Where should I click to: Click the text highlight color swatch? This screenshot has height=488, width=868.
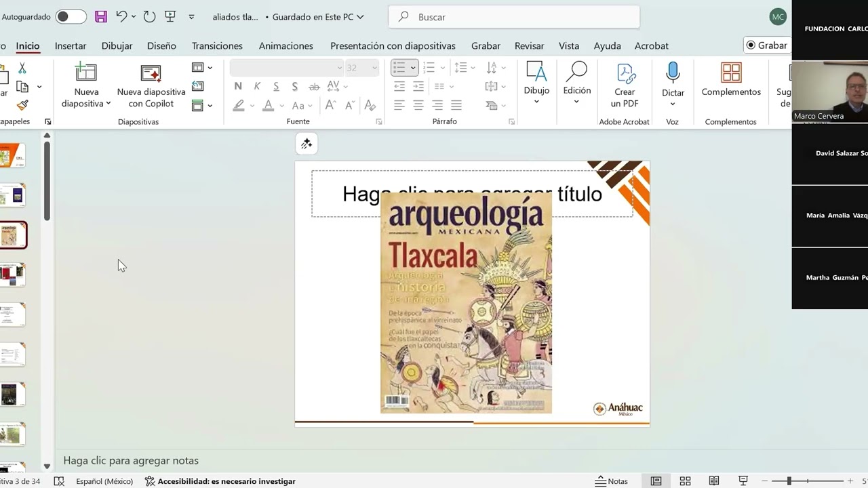click(x=239, y=105)
